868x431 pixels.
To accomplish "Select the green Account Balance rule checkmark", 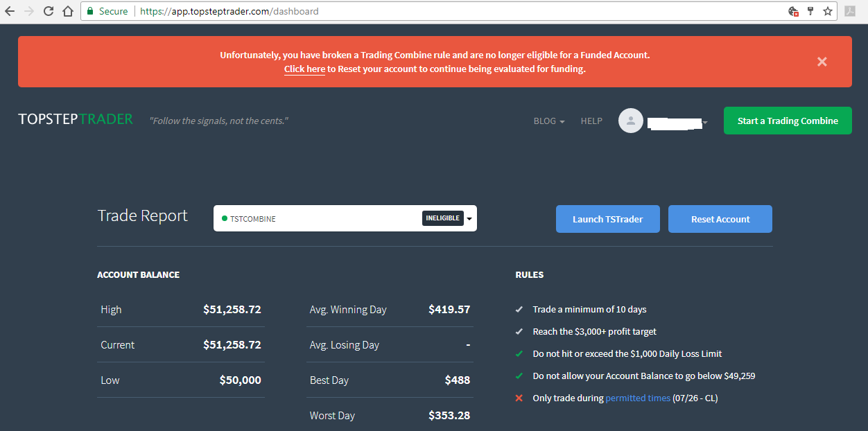I will (519, 376).
